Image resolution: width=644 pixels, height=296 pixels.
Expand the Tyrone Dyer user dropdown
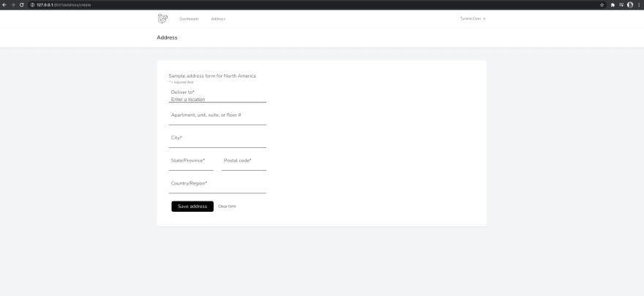coord(473,18)
